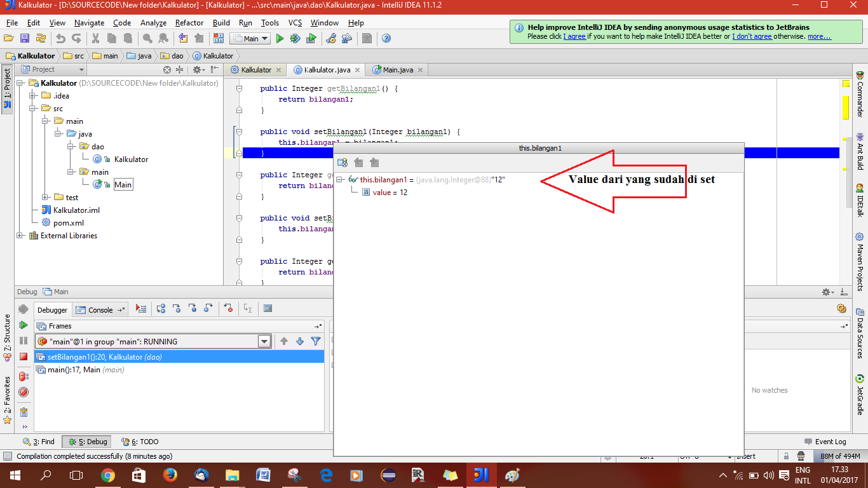
Task: Expand the External Libraries node
Action: pos(20,236)
